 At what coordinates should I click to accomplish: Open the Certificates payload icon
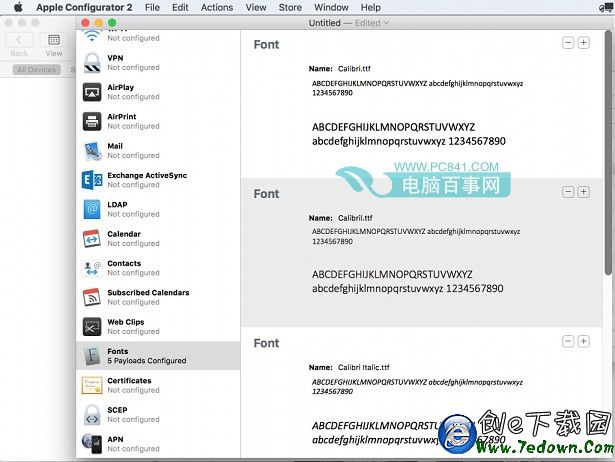[92, 385]
